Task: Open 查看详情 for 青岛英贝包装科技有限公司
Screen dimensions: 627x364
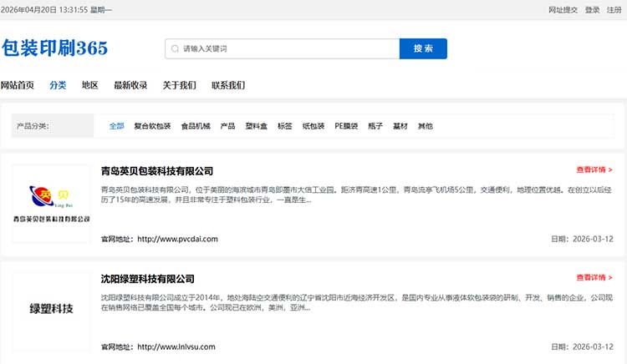Action: tap(594, 170)
